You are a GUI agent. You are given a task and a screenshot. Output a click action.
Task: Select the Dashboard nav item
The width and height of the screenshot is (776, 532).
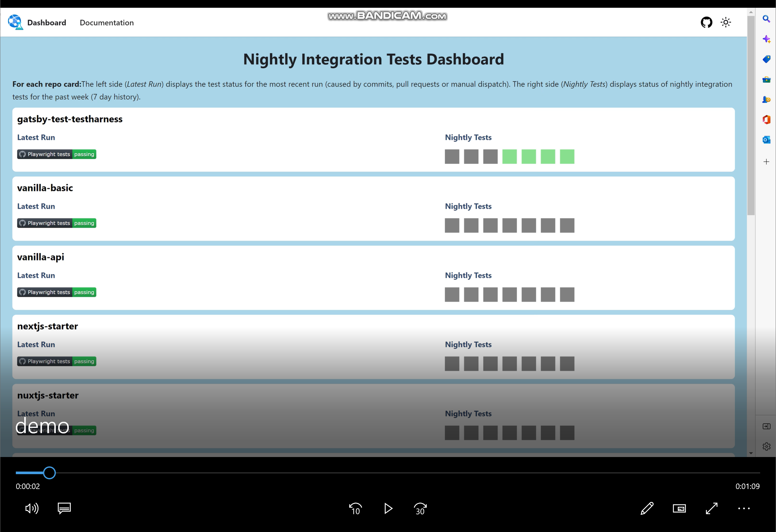coord(47,23)
